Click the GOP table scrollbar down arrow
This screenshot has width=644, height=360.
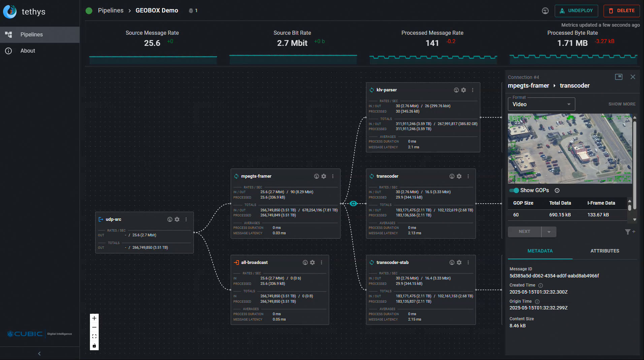[x=635, y=219]
